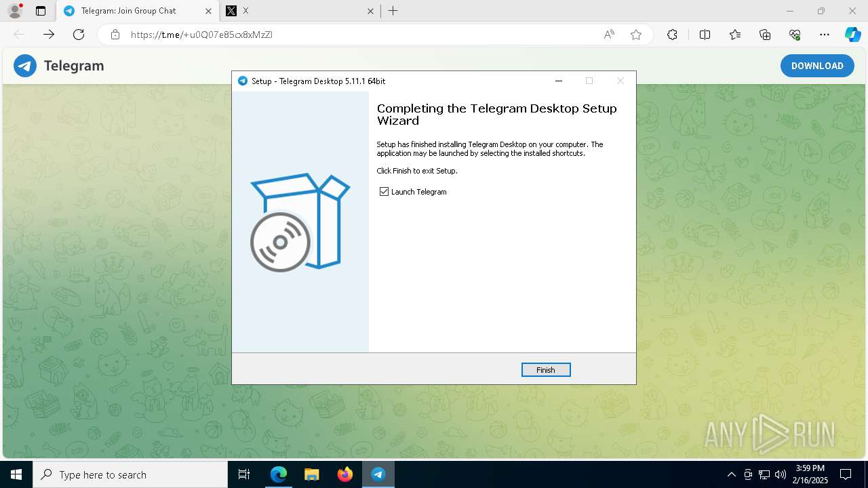Viewport: 868px width, 488px height.
Task: Open the notification center icon
Action: (x=846, y=474)
